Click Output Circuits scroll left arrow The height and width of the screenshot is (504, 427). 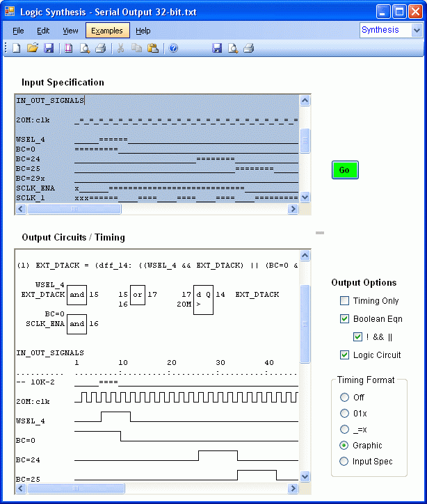click(21, 488)
